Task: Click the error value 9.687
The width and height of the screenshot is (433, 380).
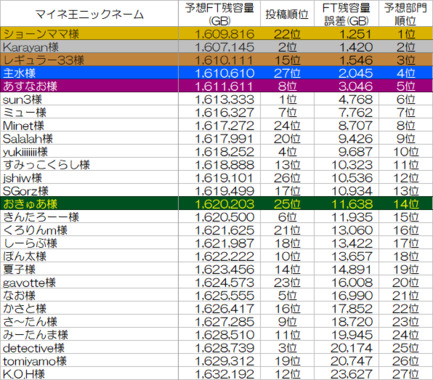Action: [355, 152]
